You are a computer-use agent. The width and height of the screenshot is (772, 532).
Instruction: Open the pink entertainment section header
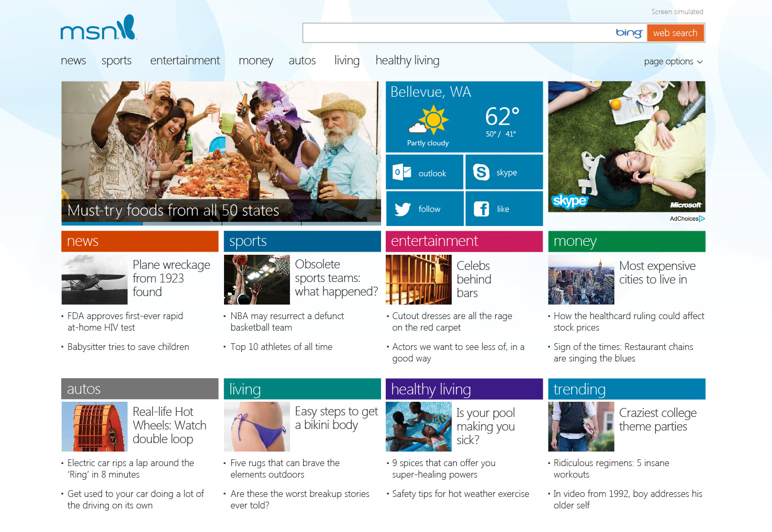pos(464,241)
